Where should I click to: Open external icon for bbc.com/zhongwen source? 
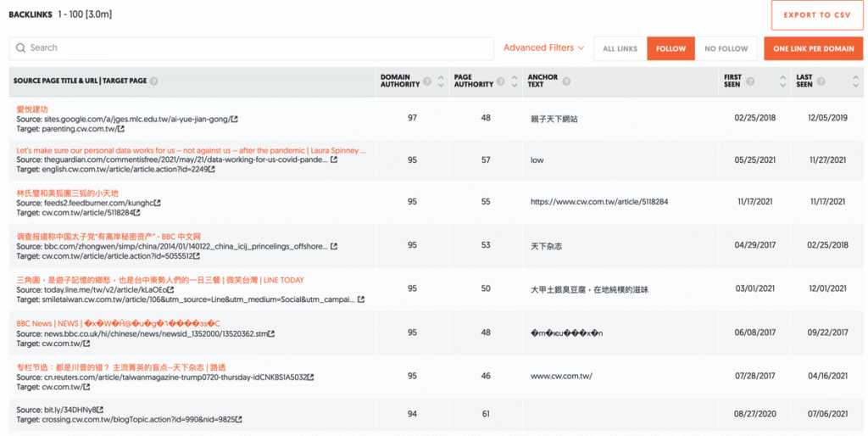[x=334, y=247]
